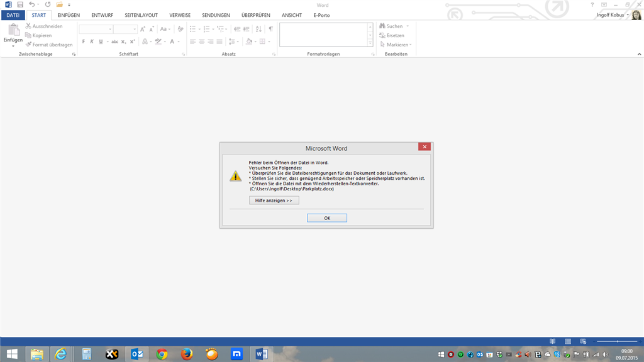Open the ÜBERPRÜFEN ribbon tab
Viewport: 644px width, 362px height.
pos(256,15)
